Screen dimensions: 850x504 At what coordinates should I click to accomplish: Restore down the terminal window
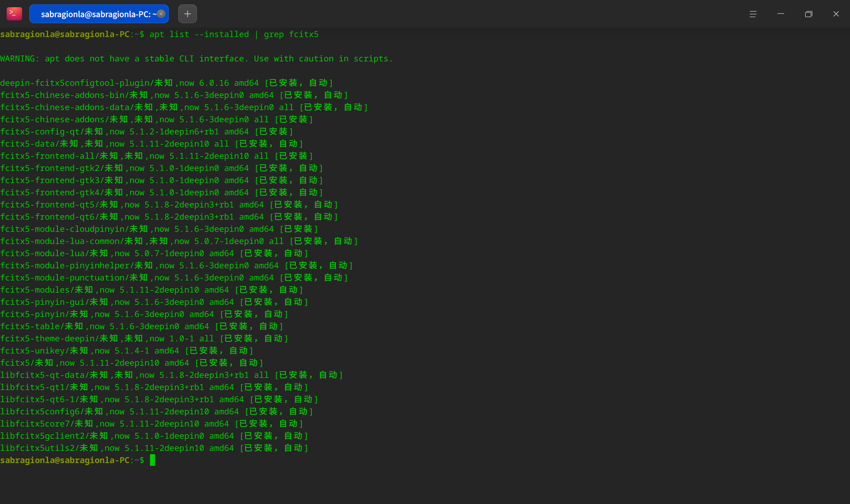[808, 14]
